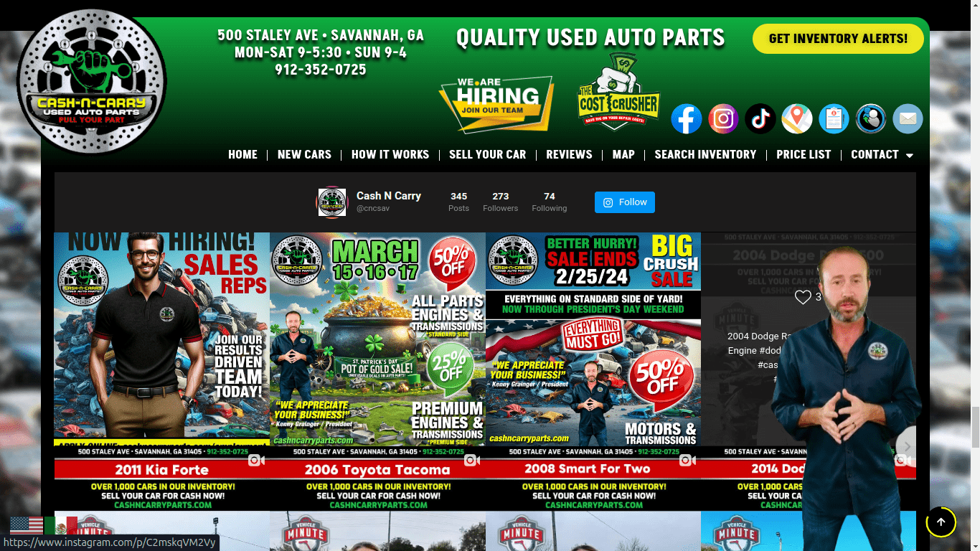This screenshot has height=551, width=980.
Task: Open the Big Crush Sale post
Action: click(x=593, y=339)
